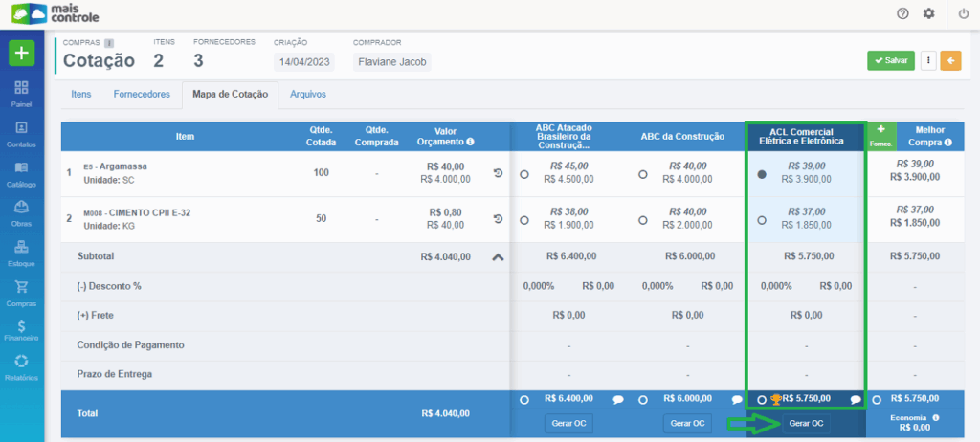Open settings gear icon in top bar
The image size is (980, 442).
click(x=928, y=13)
